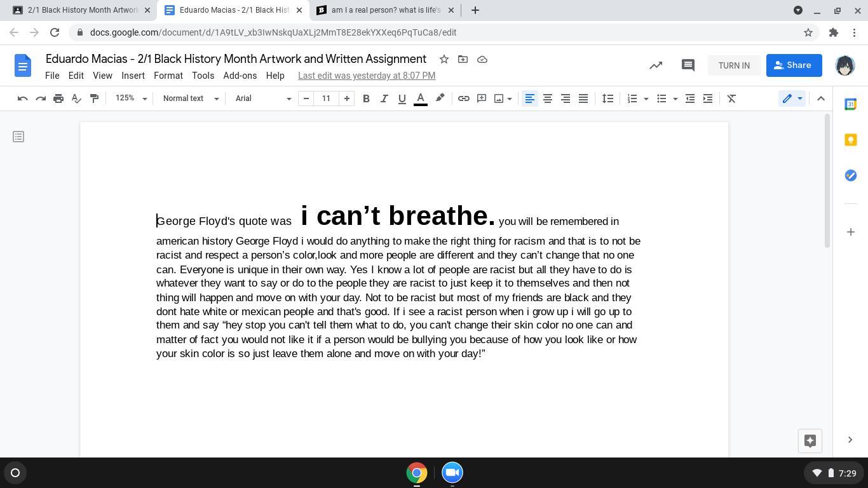Click the Redo arrow icon
The width and height of the screenshot is (868, 488).
(41, 98)
